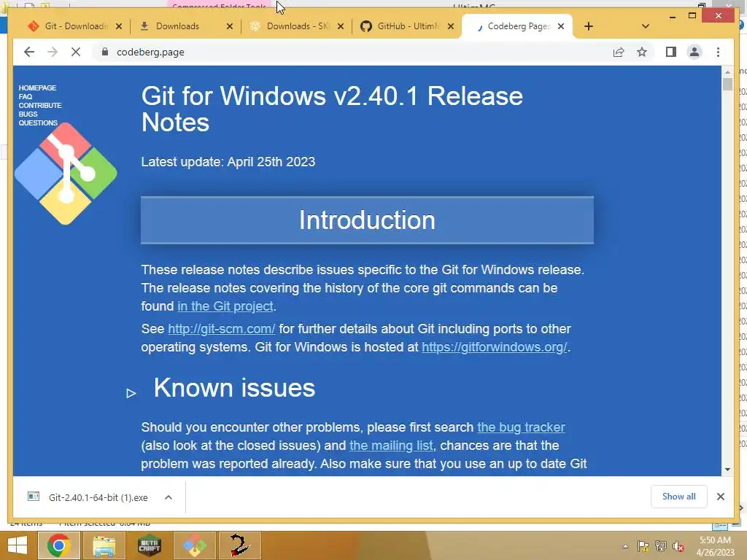Click Show all downloads
This screenshot has width=747, height=560.
pyautogui.click(x=679, y=497)
